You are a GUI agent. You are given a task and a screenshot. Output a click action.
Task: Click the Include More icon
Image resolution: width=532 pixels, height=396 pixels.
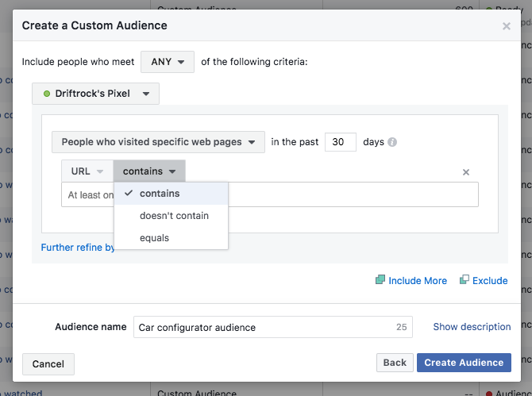(x=380, y=280)
